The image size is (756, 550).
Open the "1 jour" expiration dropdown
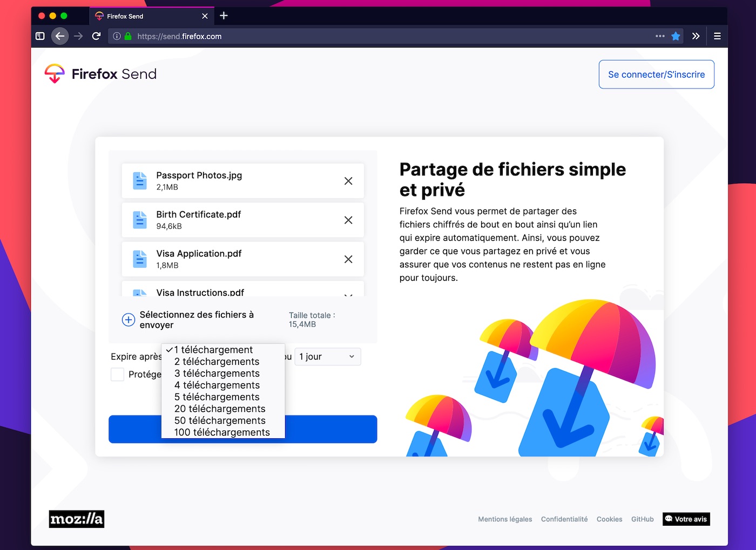point(327,356)
